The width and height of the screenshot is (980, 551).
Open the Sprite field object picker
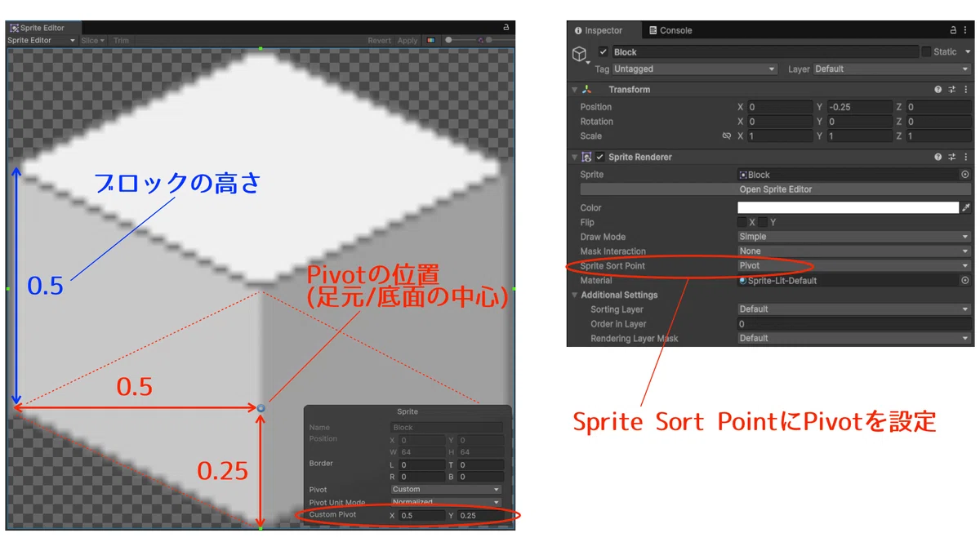(x=965, y=175)
